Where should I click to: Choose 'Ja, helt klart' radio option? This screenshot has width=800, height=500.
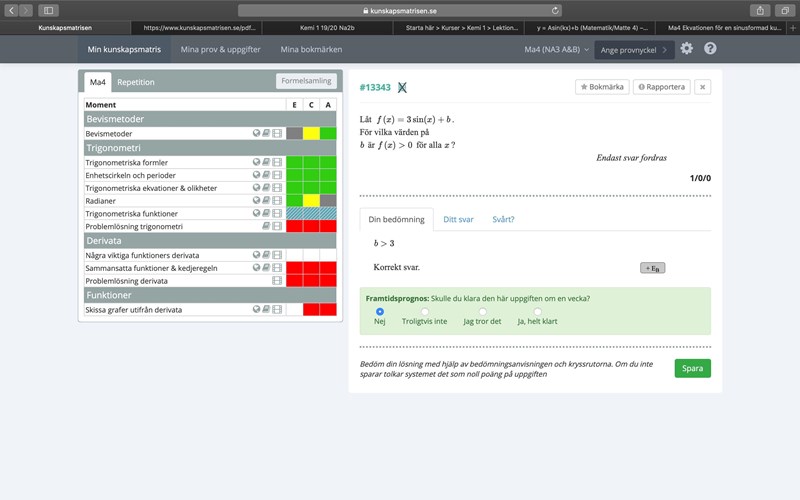[537, 312]
